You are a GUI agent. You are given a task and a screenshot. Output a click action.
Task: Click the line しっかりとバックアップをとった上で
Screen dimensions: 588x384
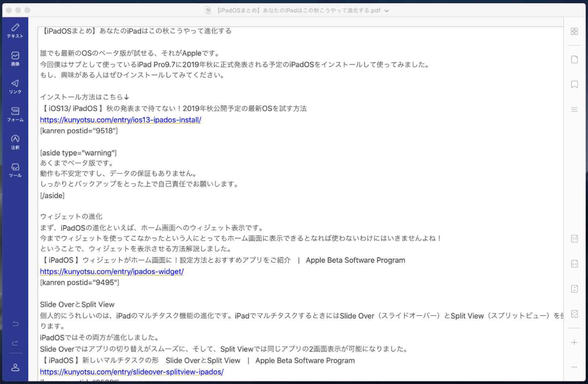tap(140, 184)
